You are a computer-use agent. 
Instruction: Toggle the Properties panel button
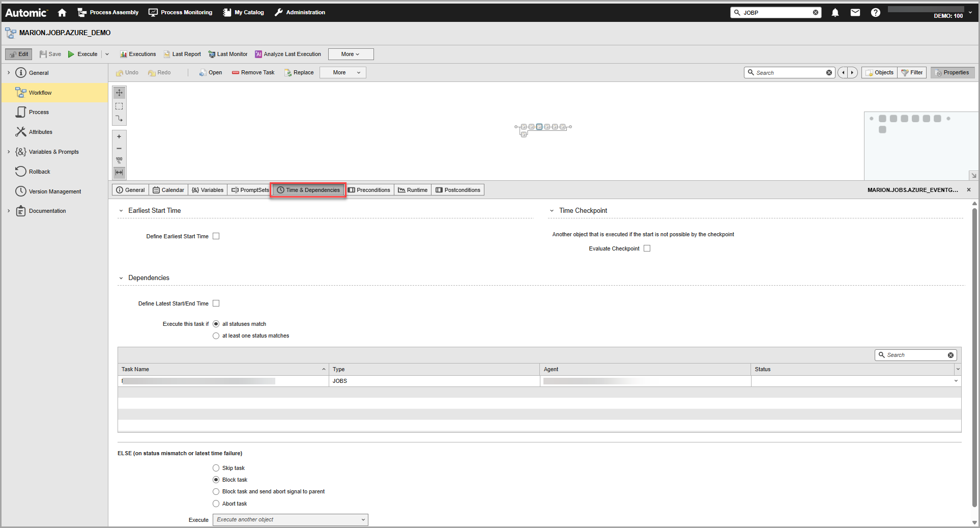pyautogui.click(x=953, y=73)
